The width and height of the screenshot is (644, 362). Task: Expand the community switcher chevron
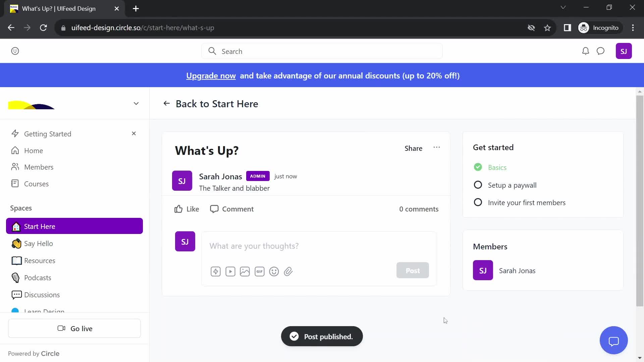click(x=136, y=103)
